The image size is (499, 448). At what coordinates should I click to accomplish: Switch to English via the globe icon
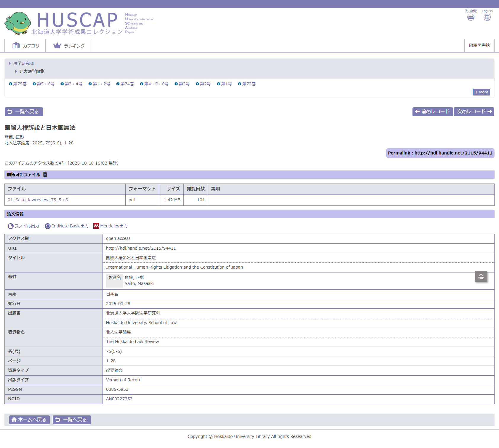487,17
